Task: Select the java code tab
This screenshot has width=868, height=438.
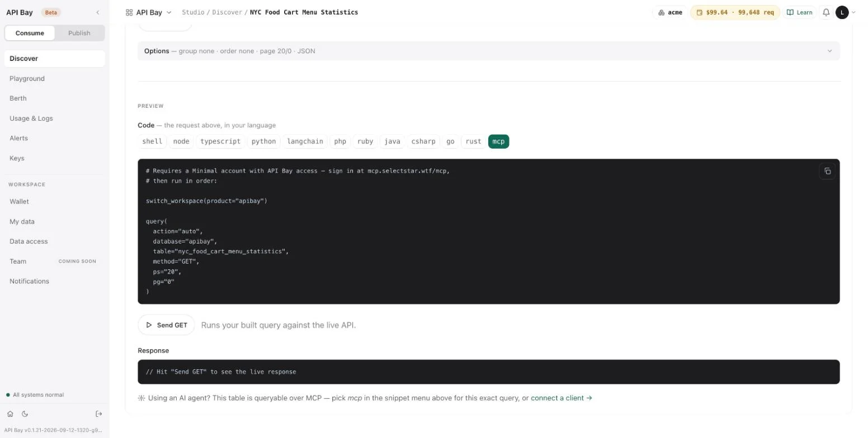Action: [x=392, y=141]
